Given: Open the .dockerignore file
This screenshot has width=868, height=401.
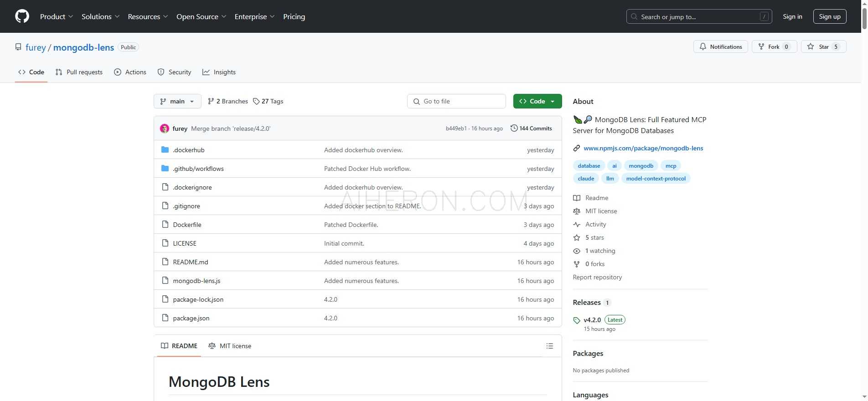Looking at the screenshot, I should coord(192,187).
